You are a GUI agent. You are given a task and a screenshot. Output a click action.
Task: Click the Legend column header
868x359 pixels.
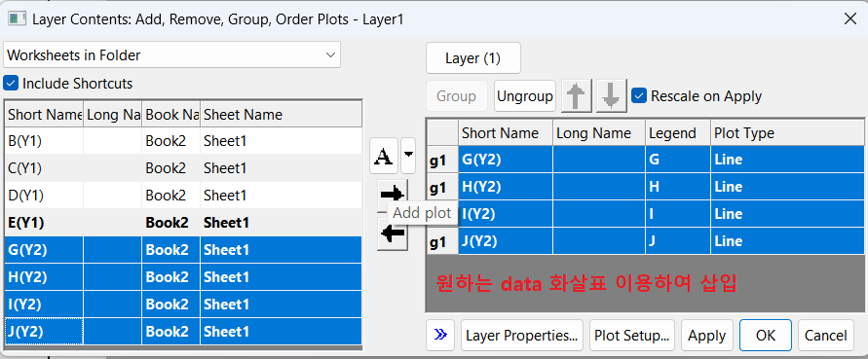point(678,133)
